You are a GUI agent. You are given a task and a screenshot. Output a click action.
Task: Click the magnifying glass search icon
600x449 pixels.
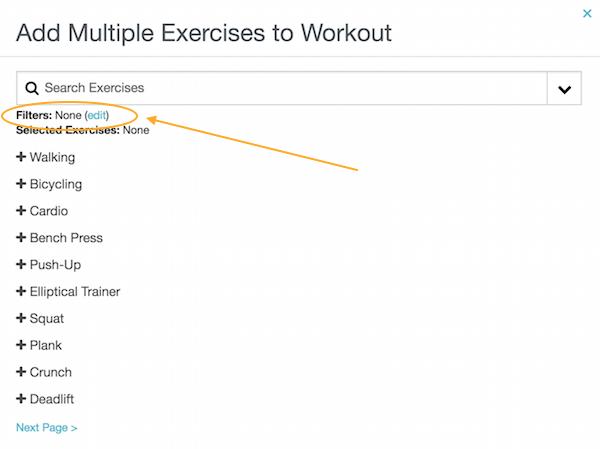pyautogui.click(x=32, y=88)
